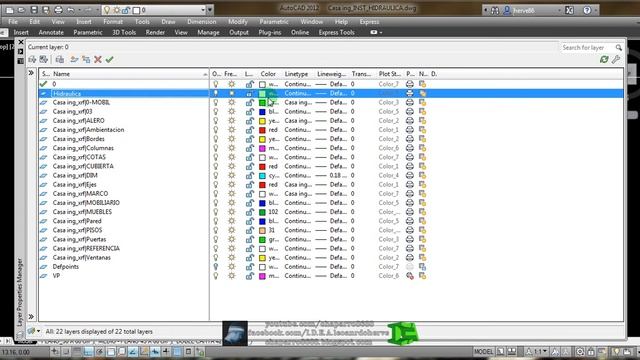Click plot printer icon for Casa ing_xrf|Ejes
Viewport: 640px width, 360px height.
tap(410, 184)
